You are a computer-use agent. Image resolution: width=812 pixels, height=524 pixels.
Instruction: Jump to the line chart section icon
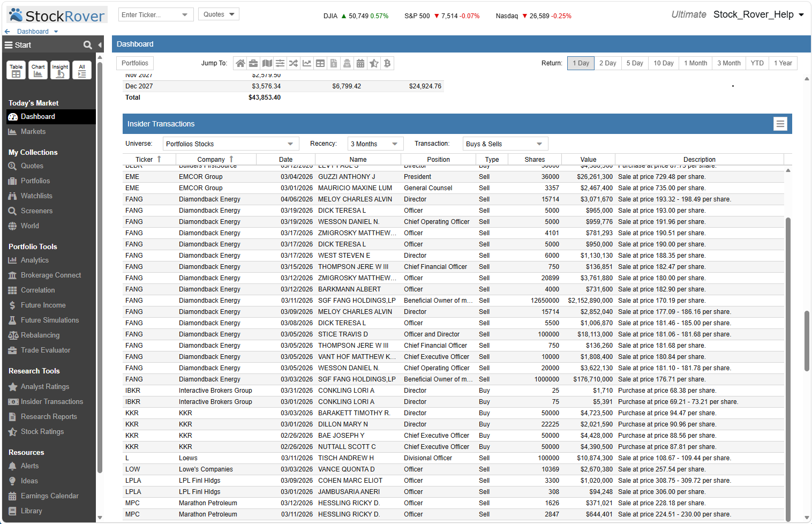click(307, 63)
